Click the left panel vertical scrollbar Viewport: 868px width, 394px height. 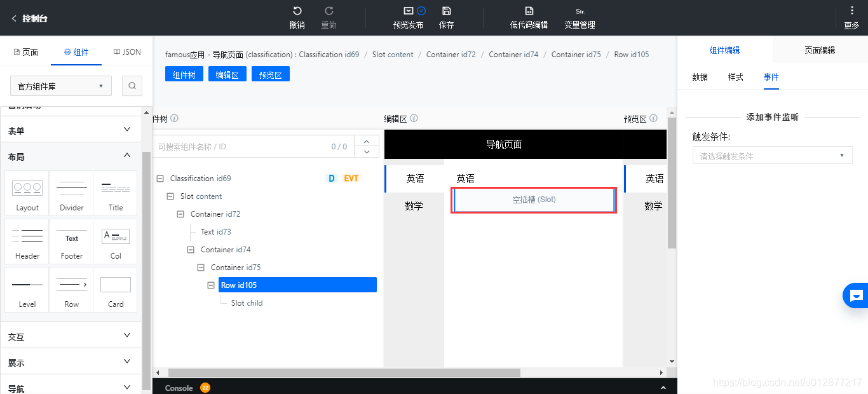tap(147, 270)
